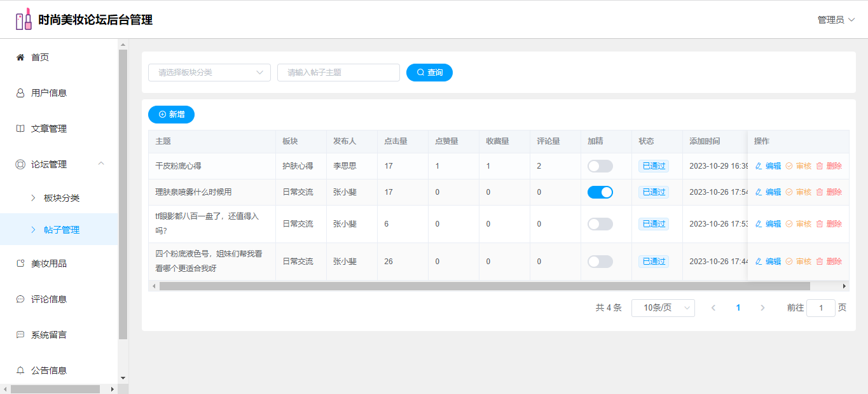Viewport: 868px width, 394px height.
Task: Click the chat bubble icon beside 评论信息
Action: [x=20, y=299]
